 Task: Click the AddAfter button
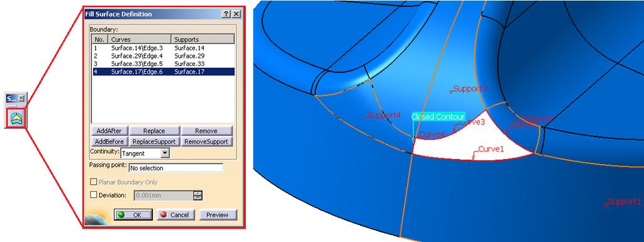pos(109,131)
